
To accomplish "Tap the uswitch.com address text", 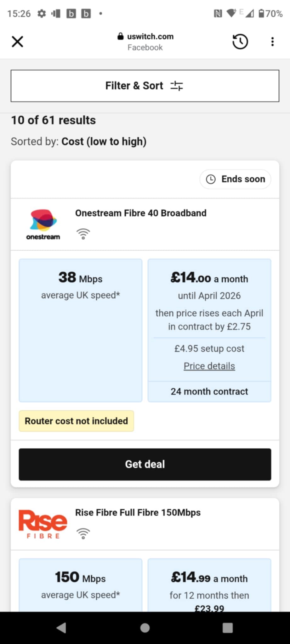I will [150, 36].
